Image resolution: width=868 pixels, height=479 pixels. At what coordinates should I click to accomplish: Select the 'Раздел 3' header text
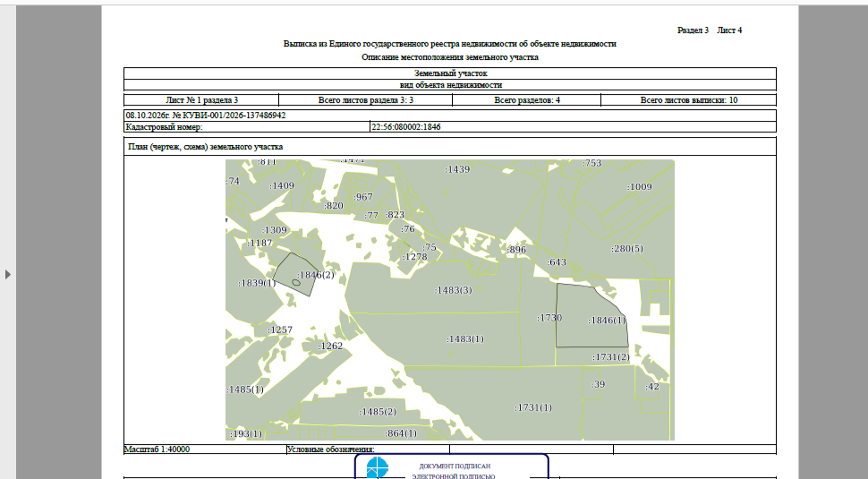coord(693,30)
